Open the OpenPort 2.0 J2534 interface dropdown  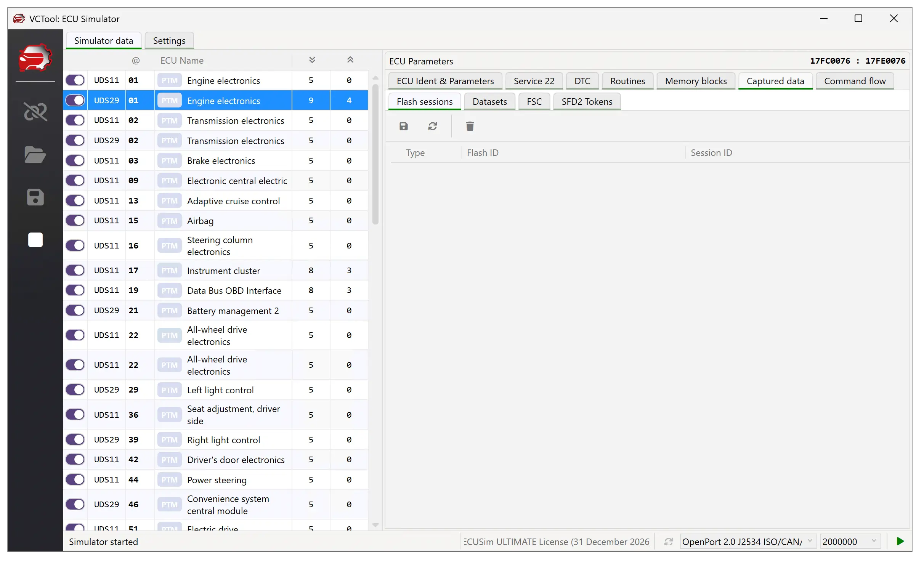tap(747, 542)
